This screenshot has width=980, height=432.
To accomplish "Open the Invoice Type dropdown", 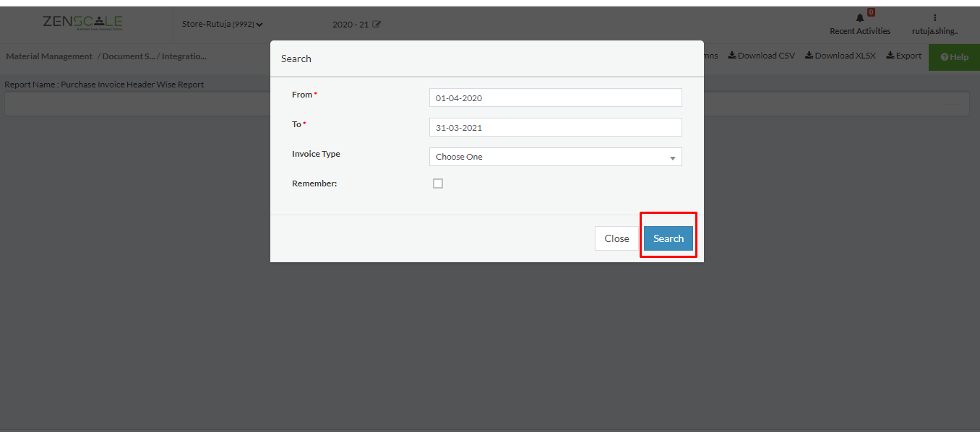I will coord(555,157).
